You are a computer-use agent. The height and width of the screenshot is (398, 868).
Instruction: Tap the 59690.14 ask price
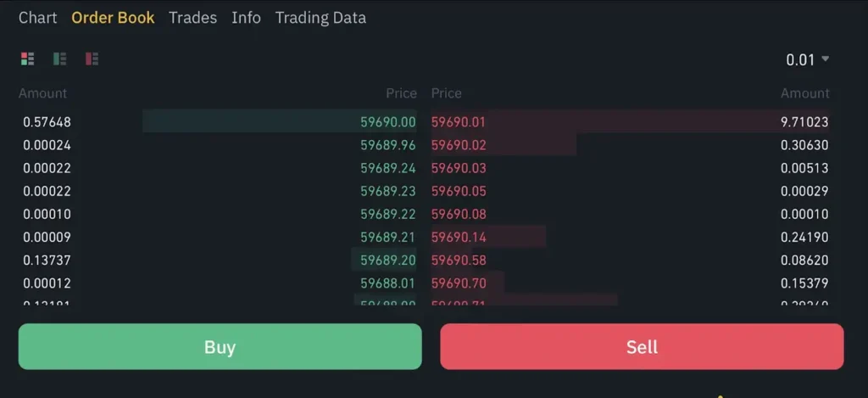click(459, 237)
